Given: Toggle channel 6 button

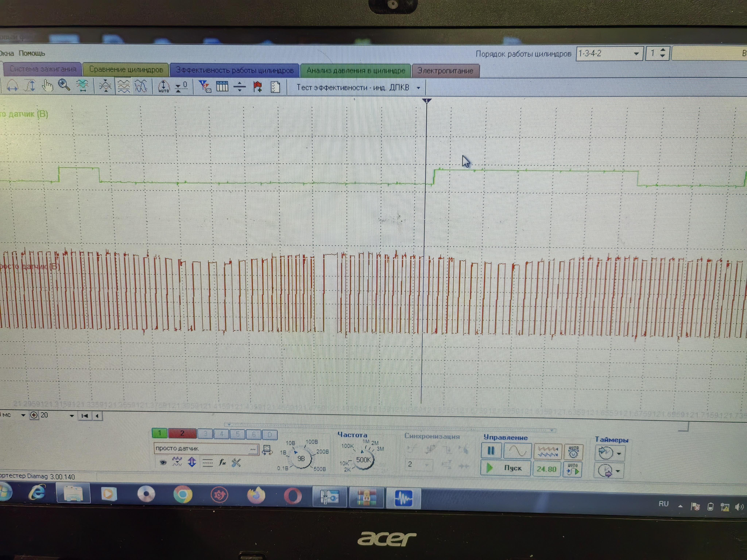Looking at the screenshot, I should point(254,435).
